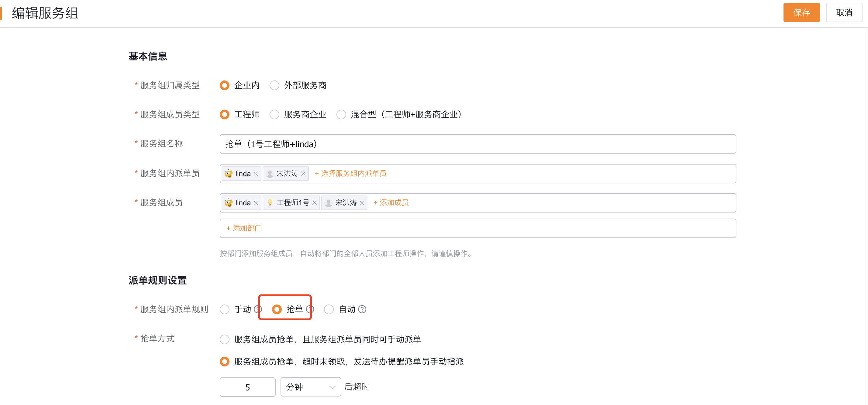Click 选择服务组内派单员 link
Viewport: 868px width, 405px height.
coord(350,174)
